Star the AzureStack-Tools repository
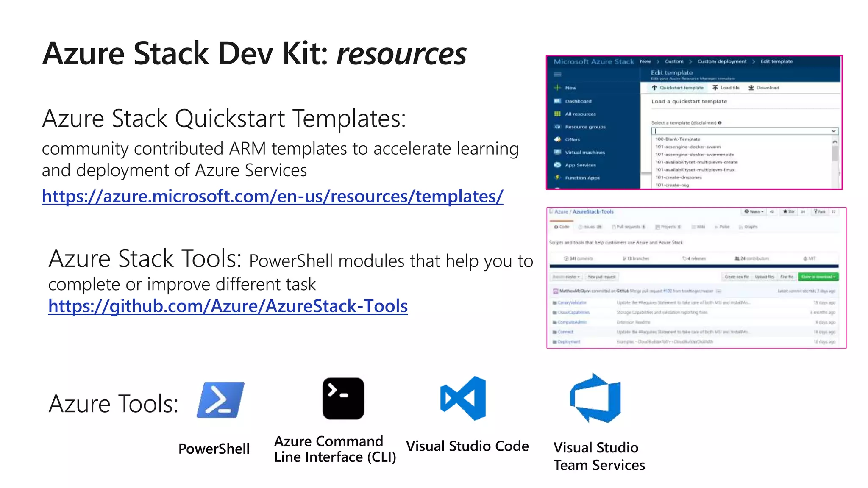 (x=788, y=211)
